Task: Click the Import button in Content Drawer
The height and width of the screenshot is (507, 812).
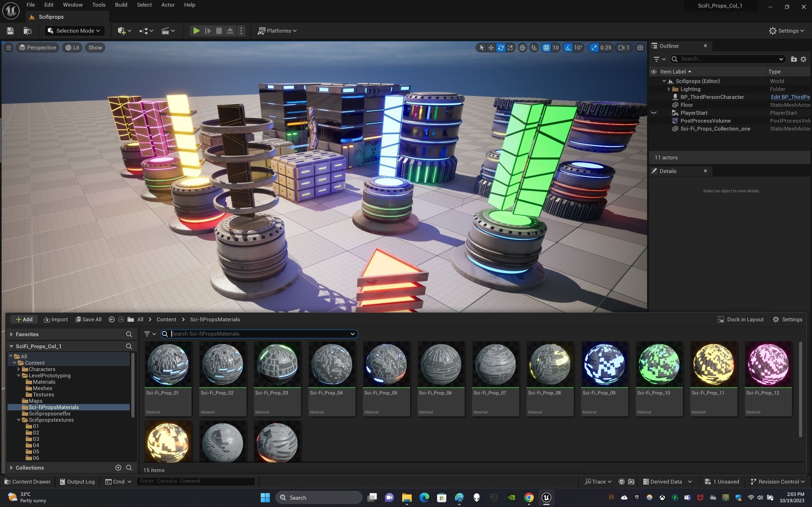Action: [56, 319]
